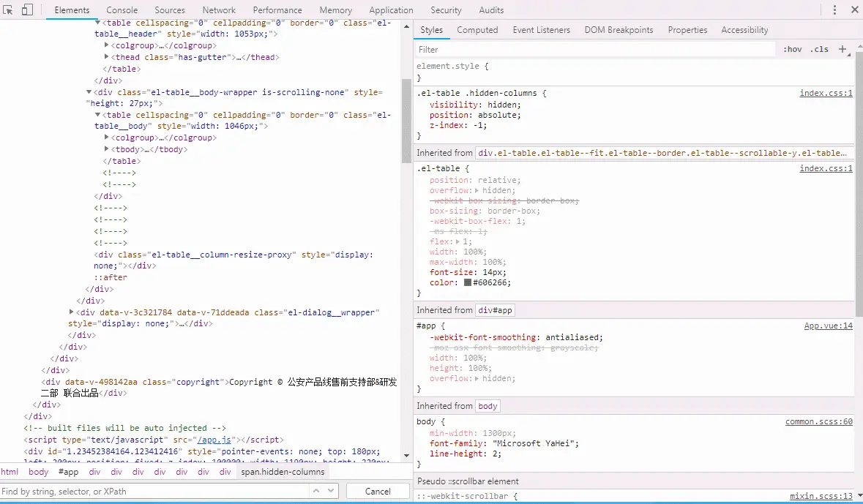Image resolution: width=863 pixels, height=504 pixels.
Task: Open index.css:1 link for .el-table rule
Action: coord(826,168)
